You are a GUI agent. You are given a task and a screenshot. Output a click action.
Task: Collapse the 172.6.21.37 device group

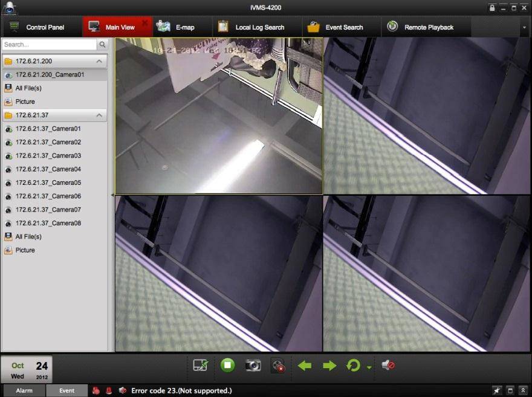(x=99, y=115)
